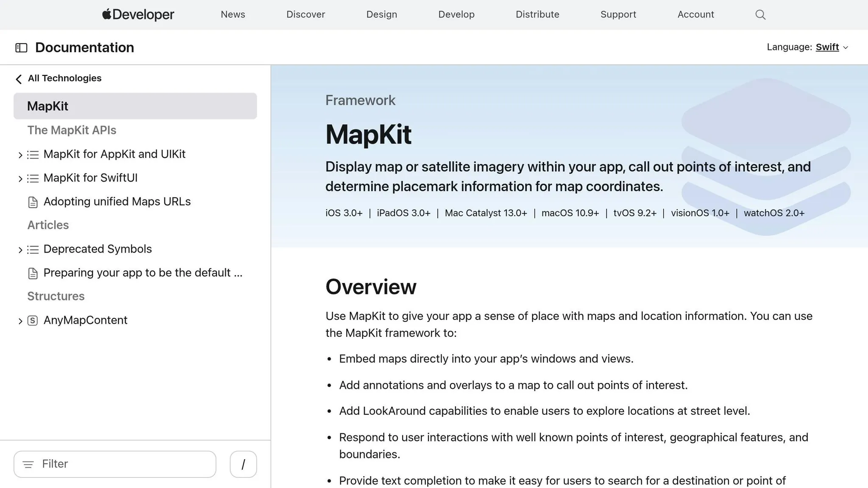
Task: Click the document icon beside Adopting unified Maps URLs
Action: pyautogui.click(x=33, y=202)
